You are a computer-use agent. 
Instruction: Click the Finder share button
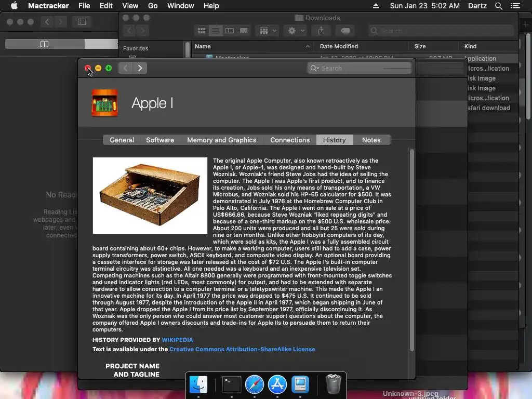321,31
